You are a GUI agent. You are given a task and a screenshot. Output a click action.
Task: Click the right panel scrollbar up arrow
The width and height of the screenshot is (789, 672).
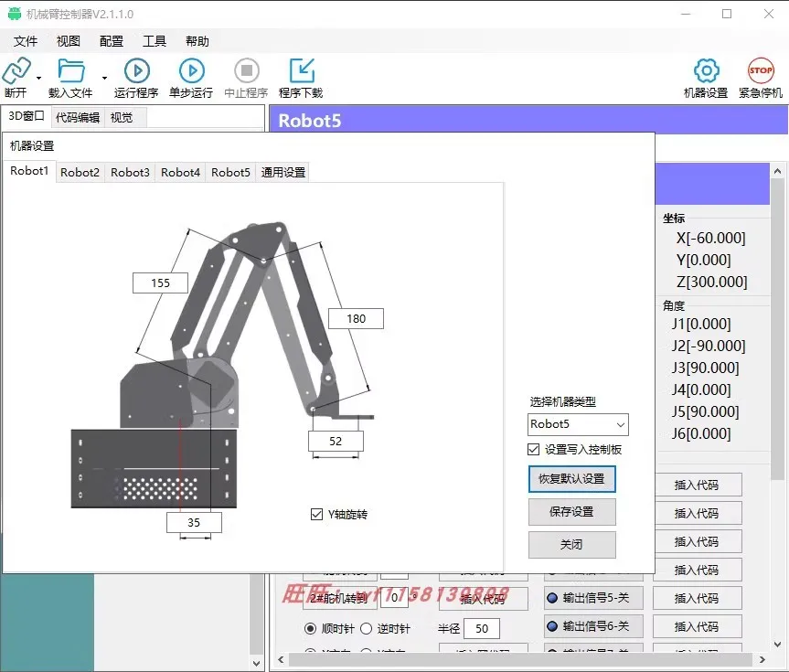pos(777,171)
